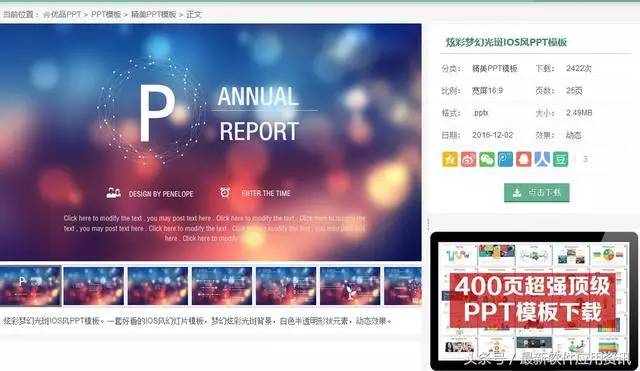The width and height of the screenshot is (640, 371).
Task: Click the large ANNUAL REPORT preview image
Action: 211,142
